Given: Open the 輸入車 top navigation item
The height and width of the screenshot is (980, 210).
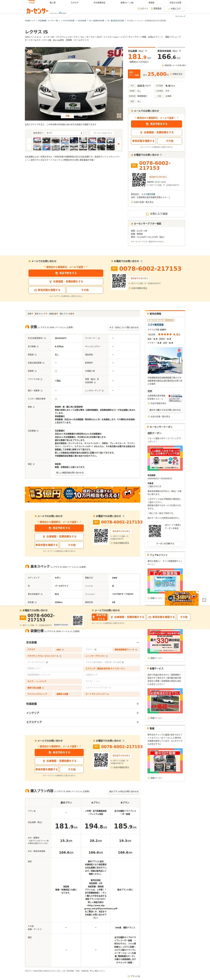Looking at the screenshot, I should (x=53, y=3).
